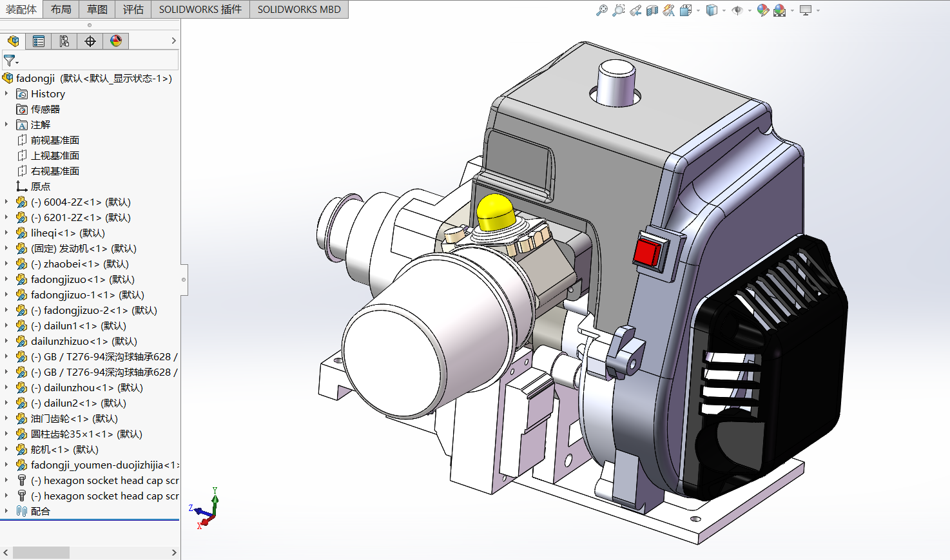Select the 舵机<1> component in tree
This screenshot has width=950, height=560.
pos(64,449)
